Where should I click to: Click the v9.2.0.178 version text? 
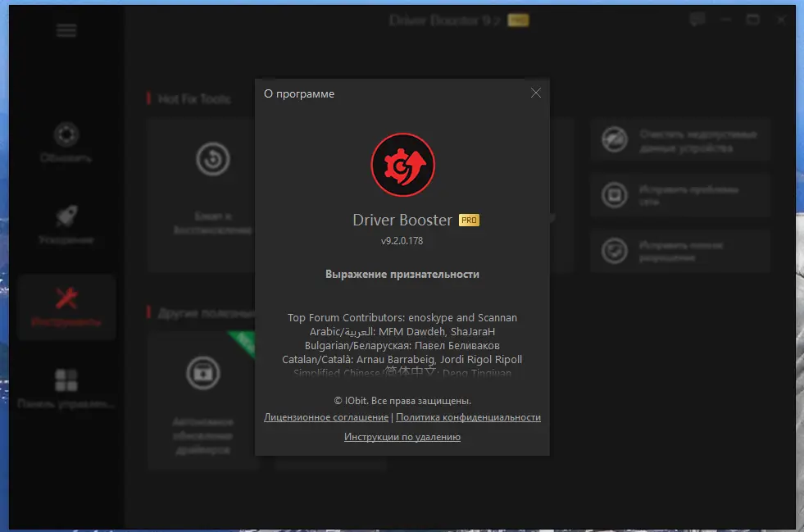coord(402,241)
